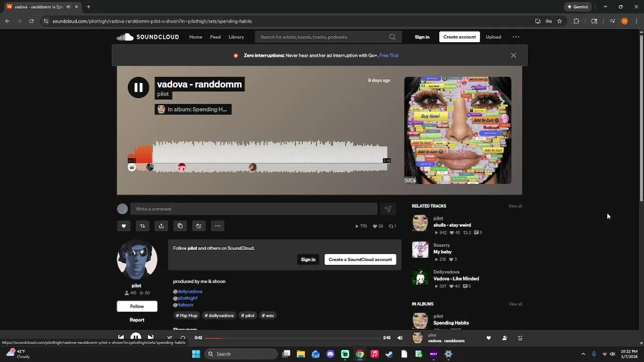644x362 pixels.
Task: Open related track skulls - stay weird
Action: click(452, 225)
